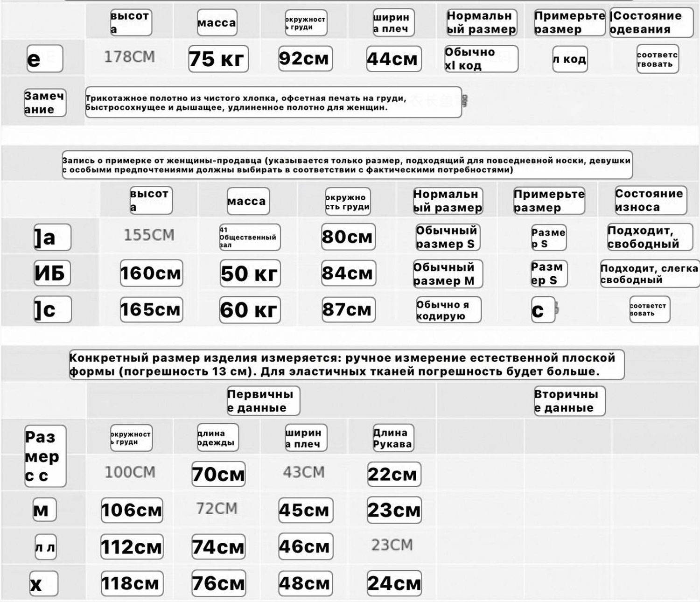The height and width of the screenshot is (602, 700).
Task: Select the 'Обычный размер M' cell
Action: [x=448, y=274]
